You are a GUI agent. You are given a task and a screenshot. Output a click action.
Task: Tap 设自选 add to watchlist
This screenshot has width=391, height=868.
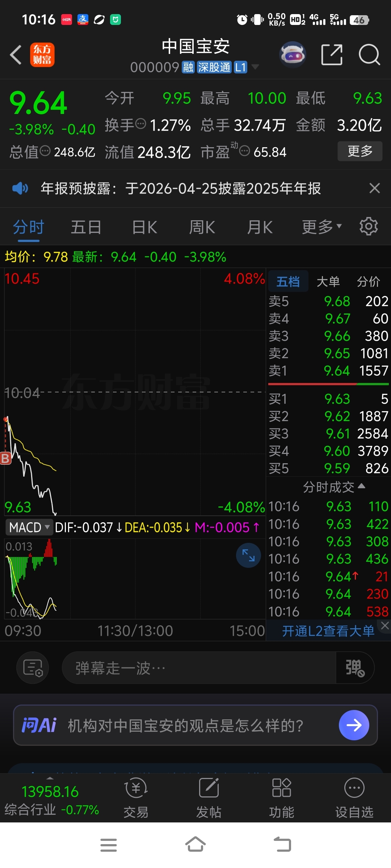tap(354, 798)
